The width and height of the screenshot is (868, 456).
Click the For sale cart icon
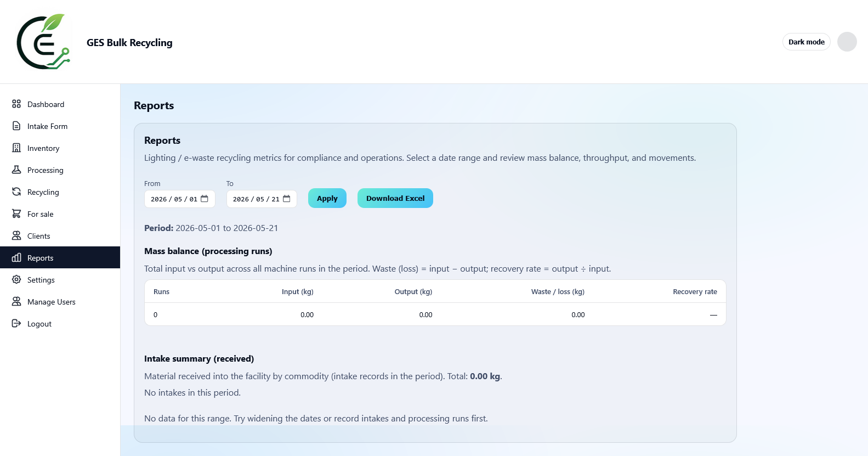coord(16,213)
